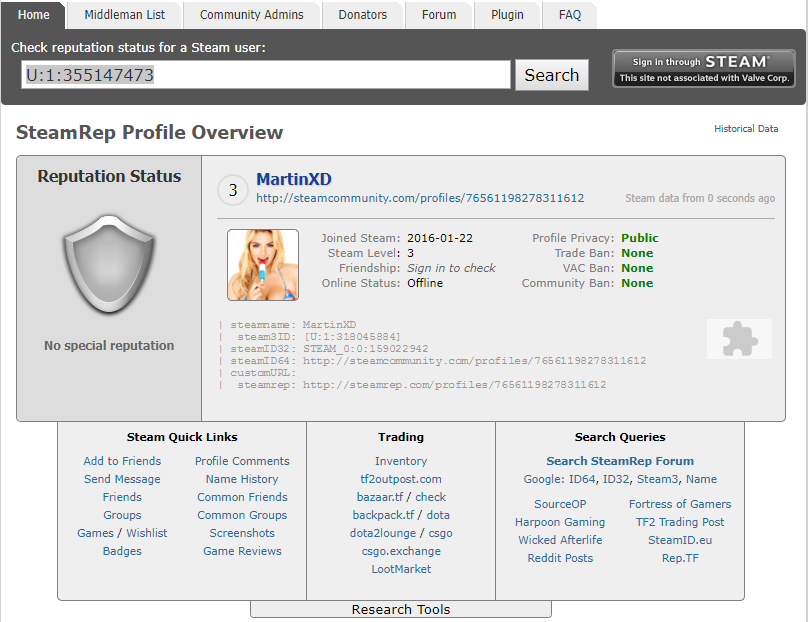Open Profile Comments link
Image resolution: width=808 pixels, height=622 pixels.
242,461
